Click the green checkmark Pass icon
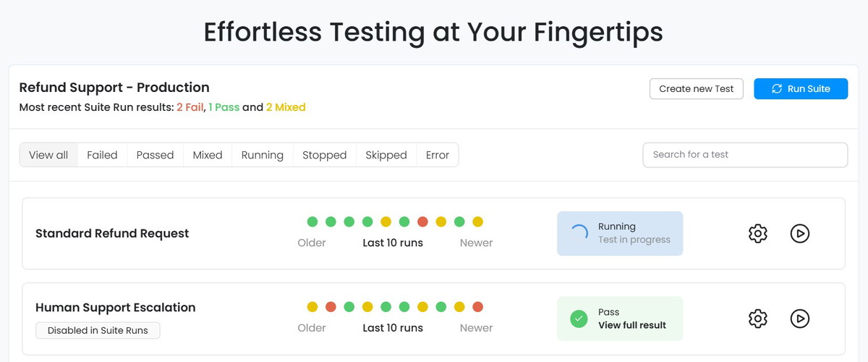The image size is (868, 362). [579, 319]
